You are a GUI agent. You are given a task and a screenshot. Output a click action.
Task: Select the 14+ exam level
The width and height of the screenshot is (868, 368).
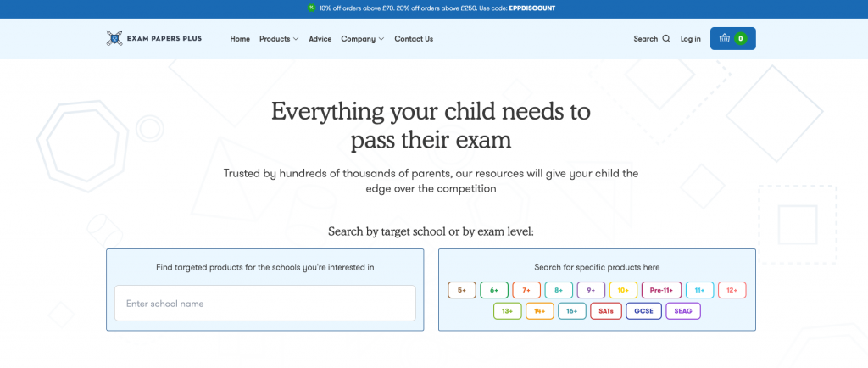[x=540, y=311]
